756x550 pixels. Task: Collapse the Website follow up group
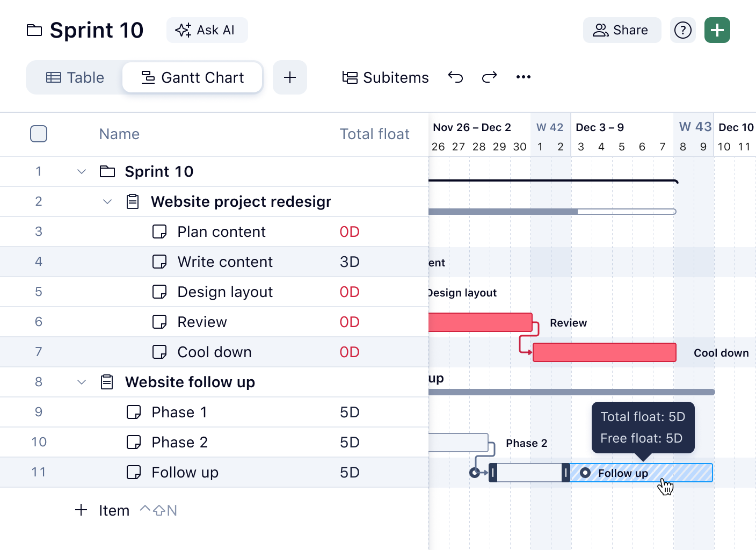point(82,382)
